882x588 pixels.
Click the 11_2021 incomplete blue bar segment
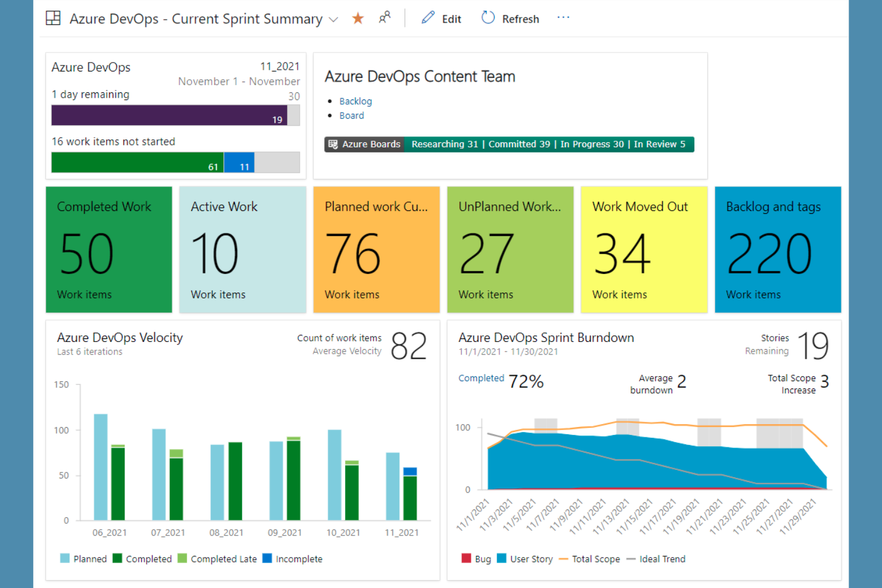pos(410,472)
